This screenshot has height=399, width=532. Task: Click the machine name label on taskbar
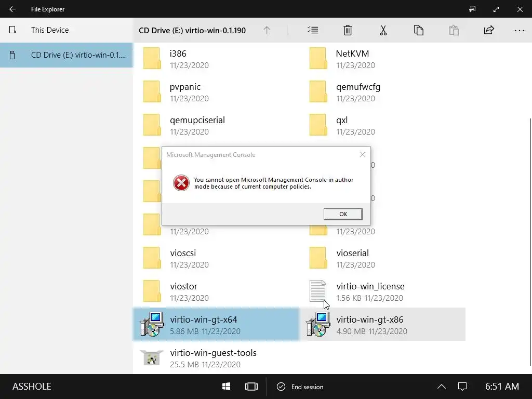pyautogui.click(x=32, y=387)
